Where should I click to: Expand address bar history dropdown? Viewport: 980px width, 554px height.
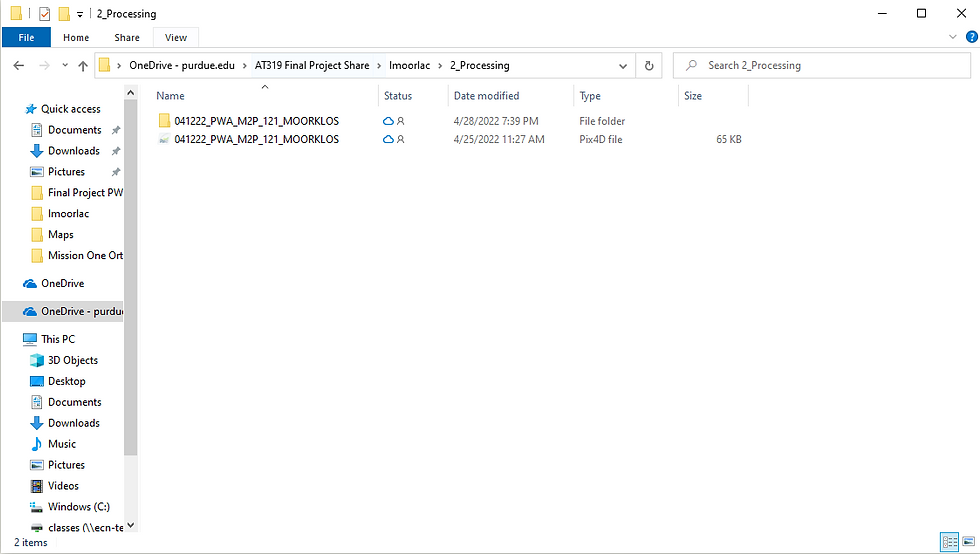pyautogui.click(x=622, y=66)
